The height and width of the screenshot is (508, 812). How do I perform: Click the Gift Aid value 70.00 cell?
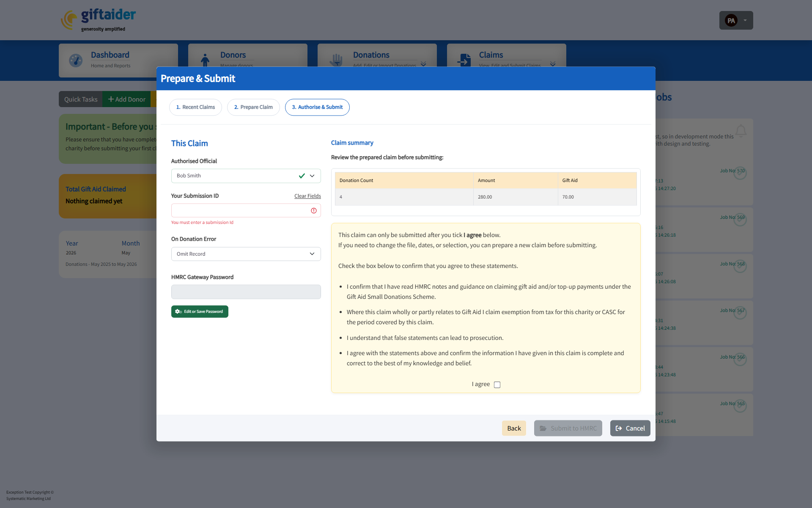(597, 197)
